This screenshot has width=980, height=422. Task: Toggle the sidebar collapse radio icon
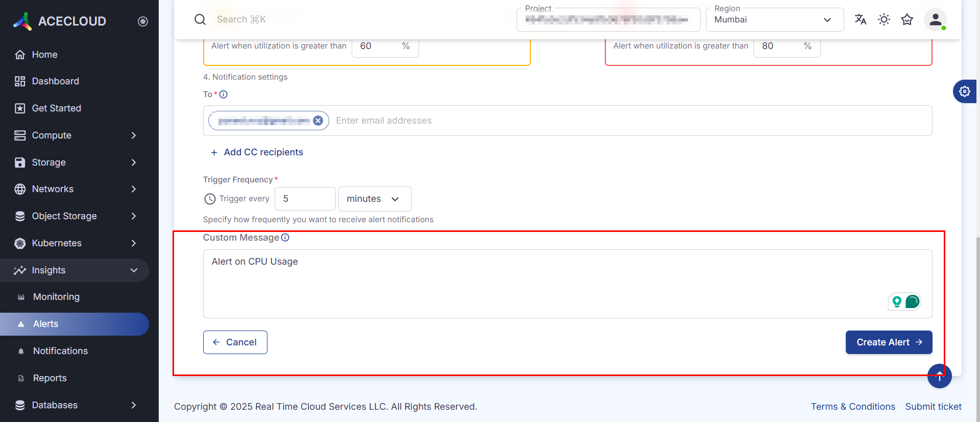coord(143,21)
